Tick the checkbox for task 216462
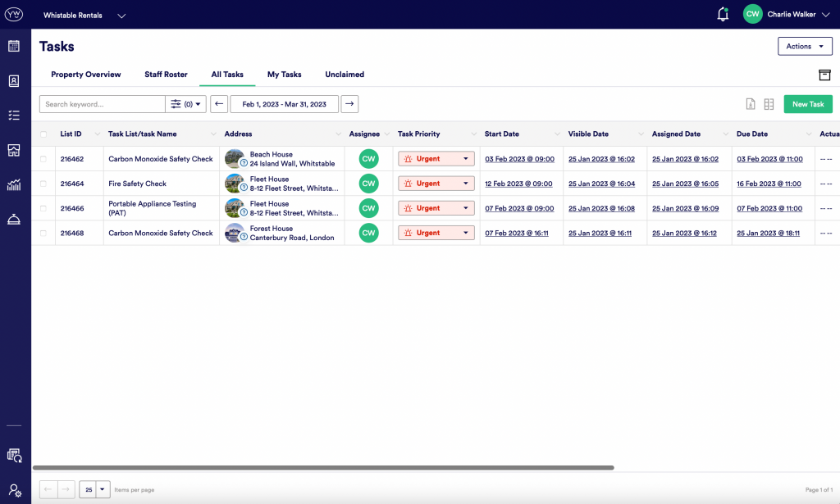This screenshot has width=840, height=504. (x=43, y=159)
